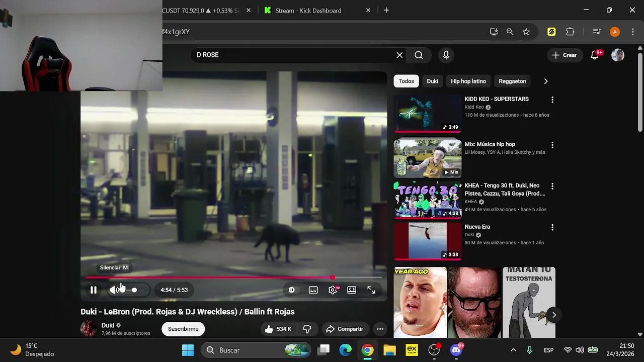Open more actions three-dot menu under video
The width and height of the screenshot is (644, 362).
[380, 329]
